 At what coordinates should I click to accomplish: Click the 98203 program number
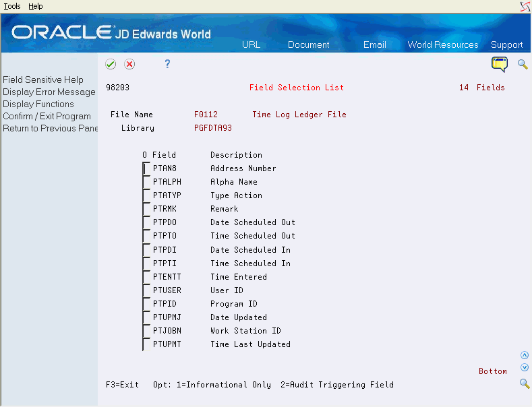click(118, 88)
